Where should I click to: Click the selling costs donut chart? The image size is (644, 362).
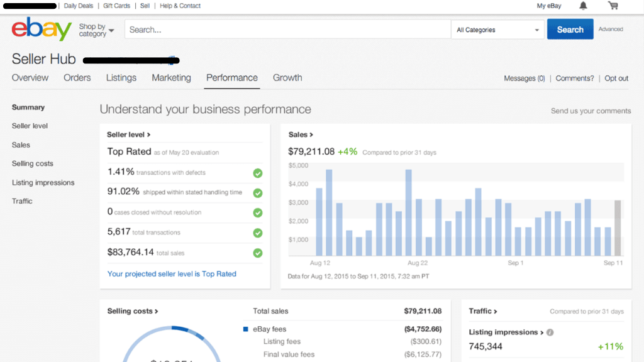172,344
